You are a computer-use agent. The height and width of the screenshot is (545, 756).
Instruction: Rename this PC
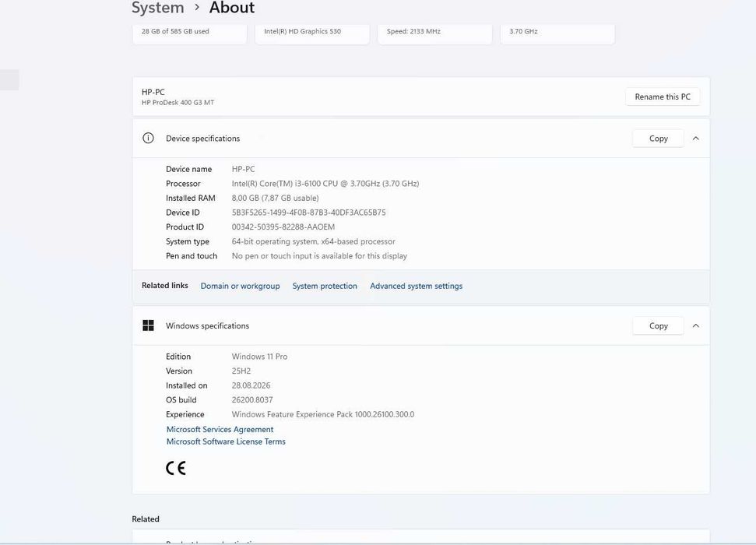(x=663, y=97)
